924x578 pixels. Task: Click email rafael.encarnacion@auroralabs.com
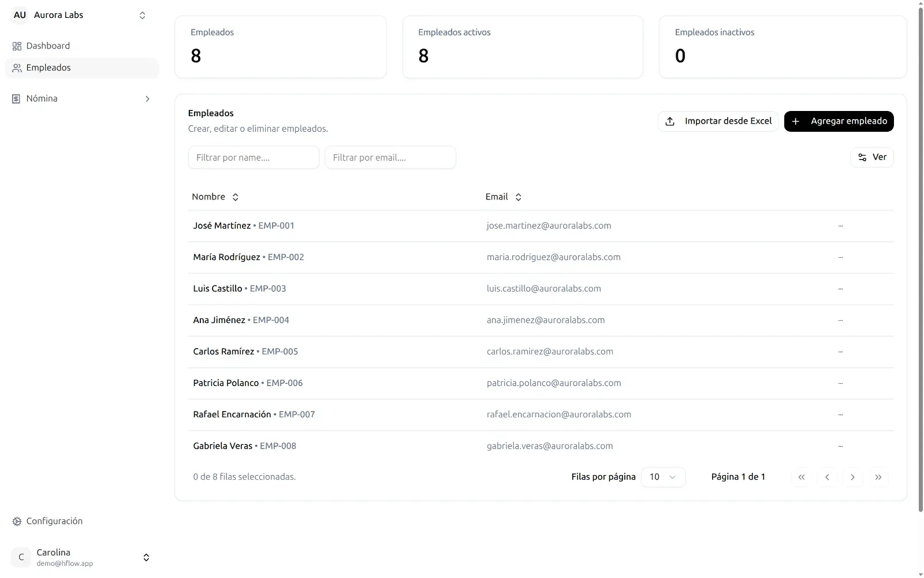pyautogui.click(x=558, y=414)
